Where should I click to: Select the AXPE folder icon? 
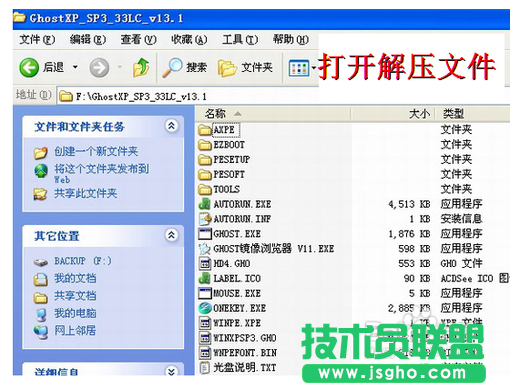tap(205, 130)
